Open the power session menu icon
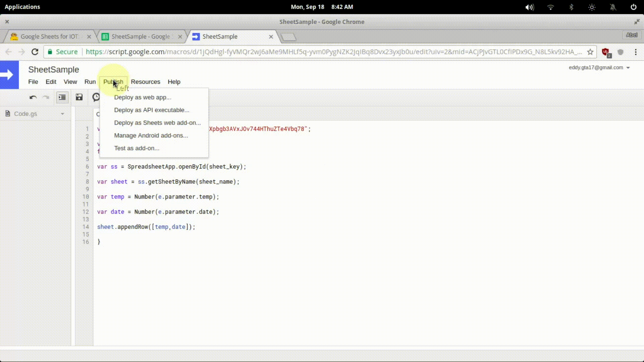644x362 pixels. [x=634, y=7]
